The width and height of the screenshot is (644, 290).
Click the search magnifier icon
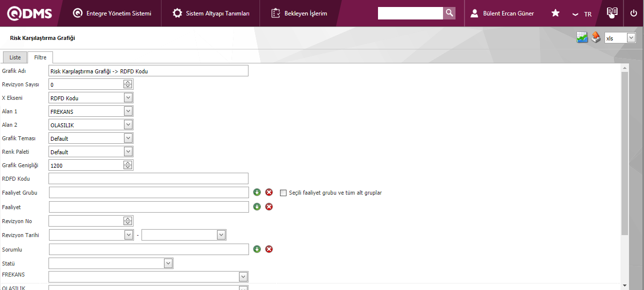[x=449, y=13]
